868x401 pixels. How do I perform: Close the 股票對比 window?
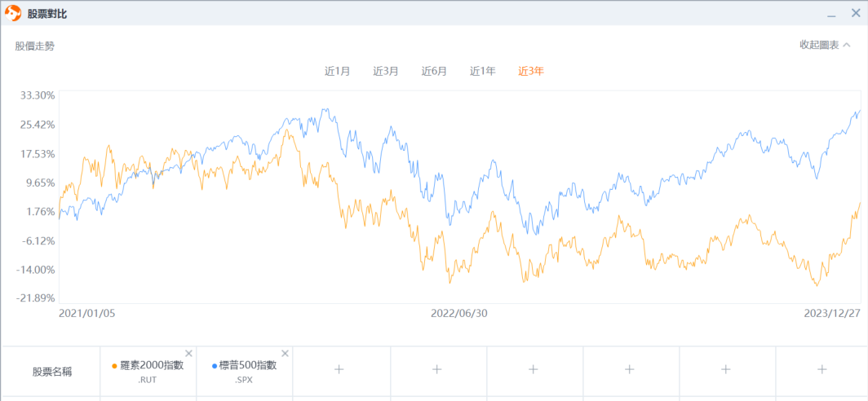pyautogui.click(x=855, y=13)
